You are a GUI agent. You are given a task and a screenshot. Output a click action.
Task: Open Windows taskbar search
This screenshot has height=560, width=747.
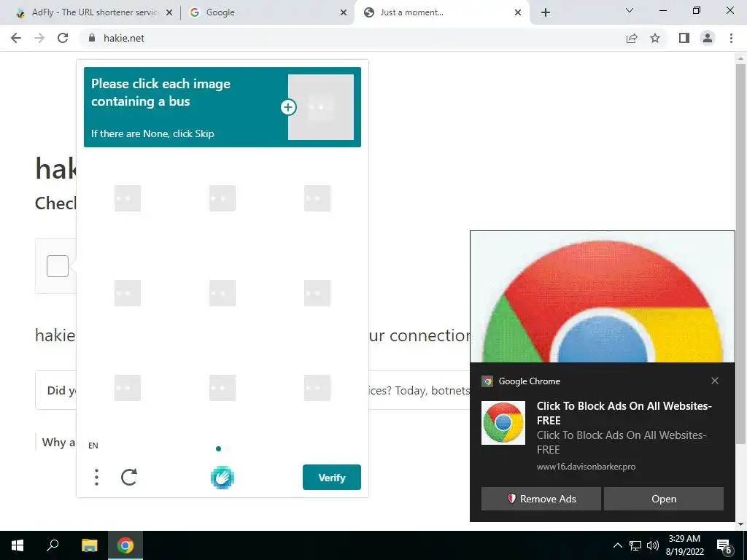pos(53,545)
